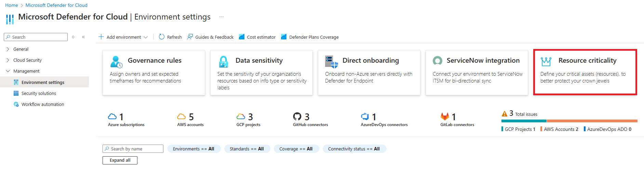
Task: Expand the Cloud Security section
Action: [8, 60]
